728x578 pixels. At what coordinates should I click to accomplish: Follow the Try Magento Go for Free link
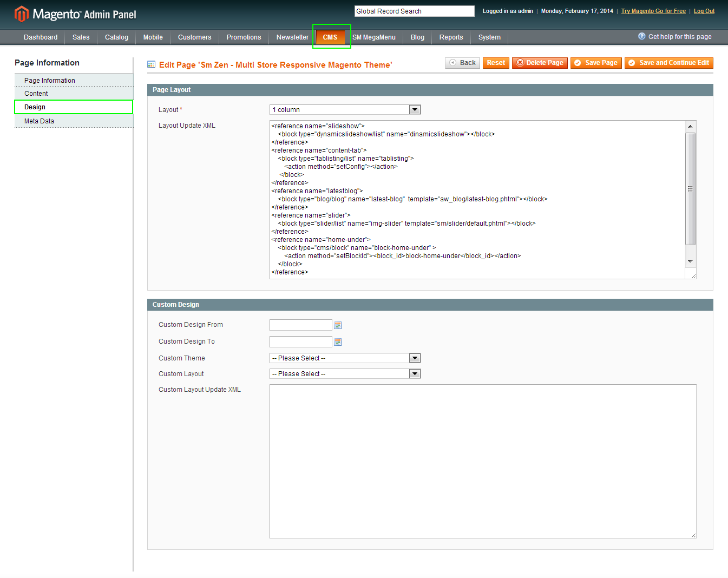click(x=653, y=11)
